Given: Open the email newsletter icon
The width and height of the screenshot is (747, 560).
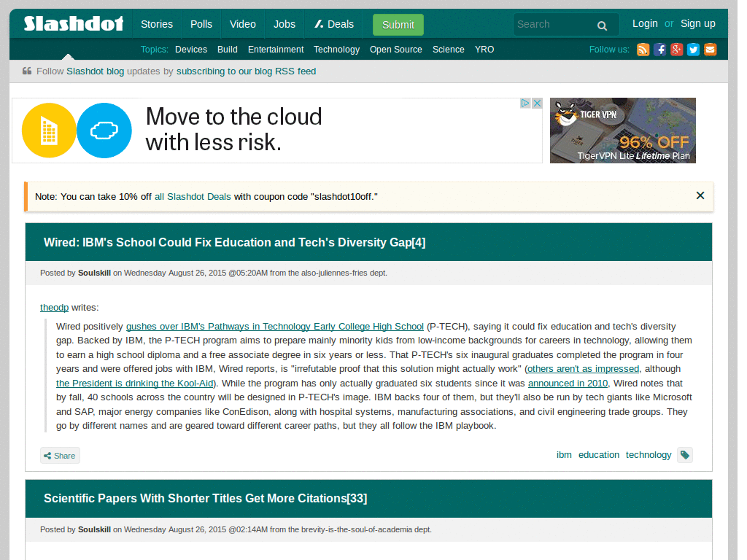Looking at the screenshot, I should [710, 50].
